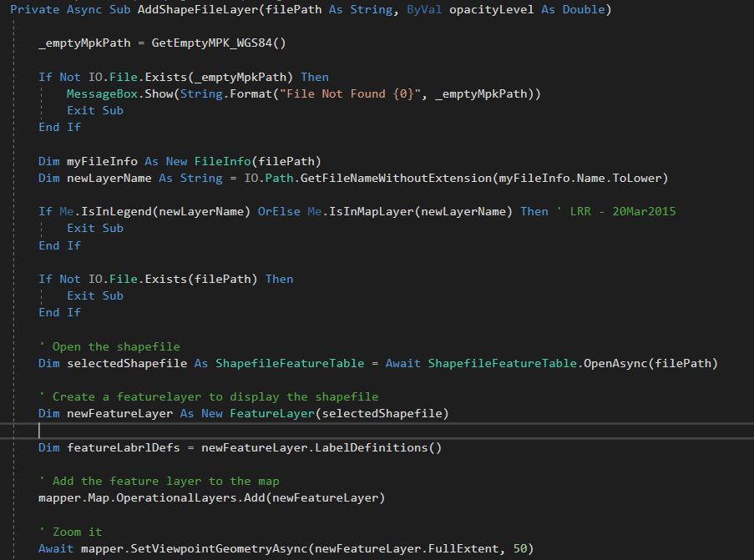Click the opacityLevel parameter in signature
This screenshot has width=754, height=560.
492,10
